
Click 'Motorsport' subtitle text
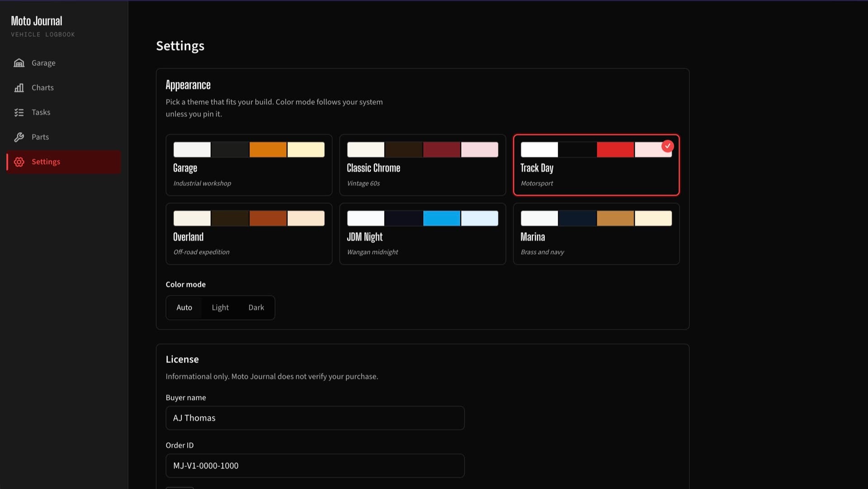pyautogui.click(x=537, y=183)
